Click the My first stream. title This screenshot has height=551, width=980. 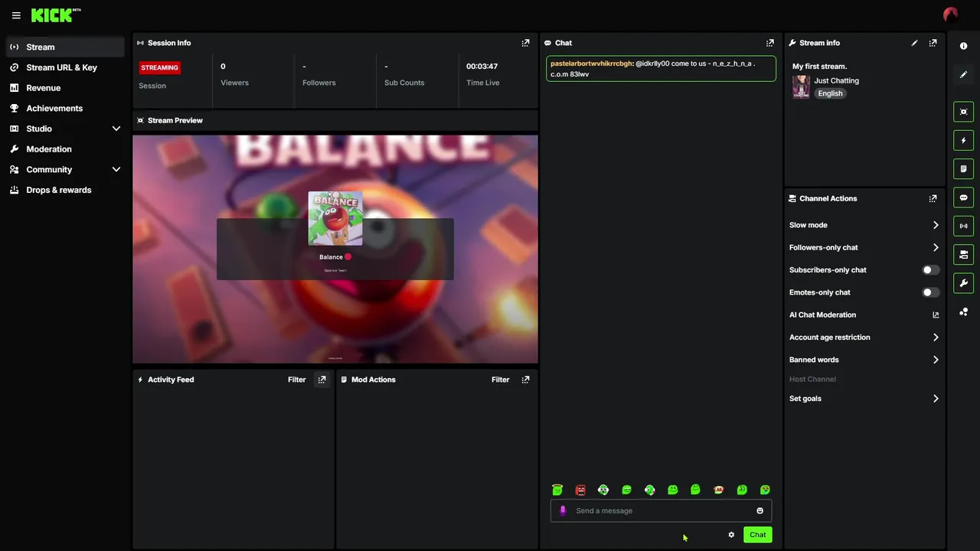coord(819,67)
